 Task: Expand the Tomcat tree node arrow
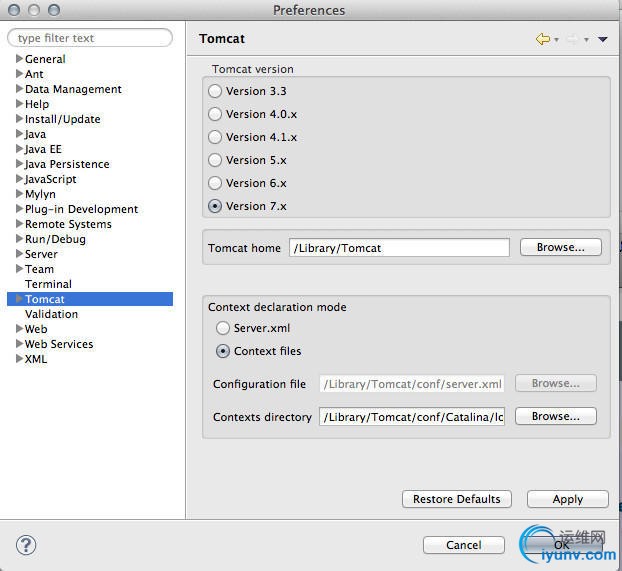(19, 299)
